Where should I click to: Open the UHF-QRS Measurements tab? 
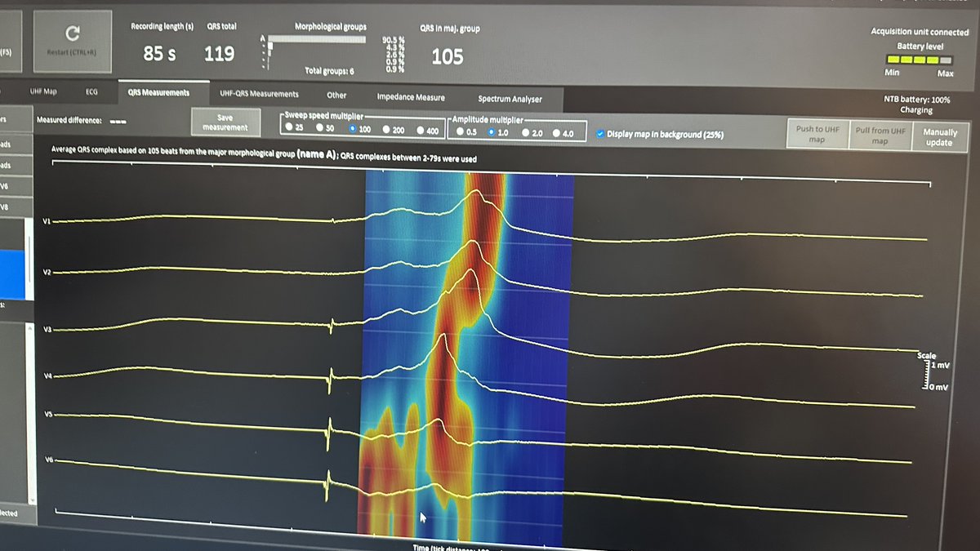click(x=259, y=95)
